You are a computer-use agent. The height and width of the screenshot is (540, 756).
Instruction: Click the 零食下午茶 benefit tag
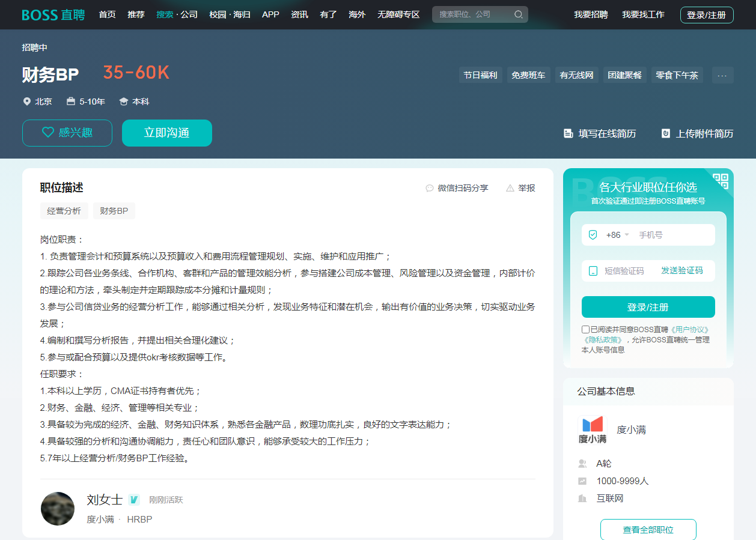(677, 75)
